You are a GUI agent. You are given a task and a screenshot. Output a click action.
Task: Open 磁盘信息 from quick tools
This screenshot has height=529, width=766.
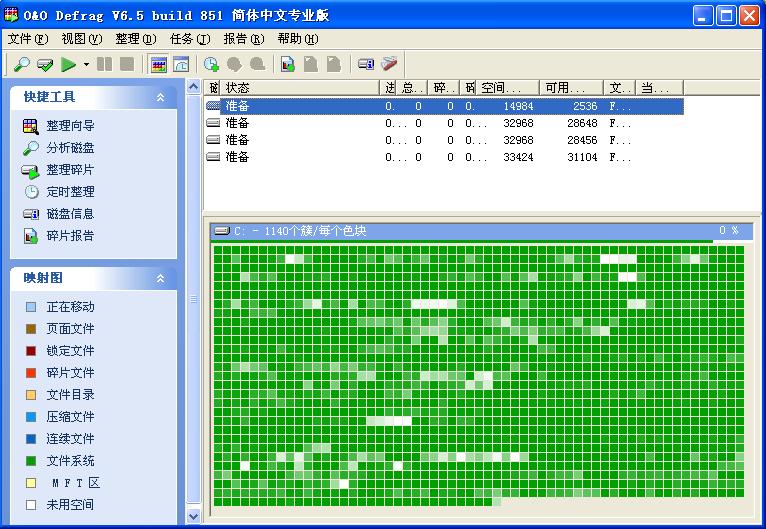[x=70, y=213]
